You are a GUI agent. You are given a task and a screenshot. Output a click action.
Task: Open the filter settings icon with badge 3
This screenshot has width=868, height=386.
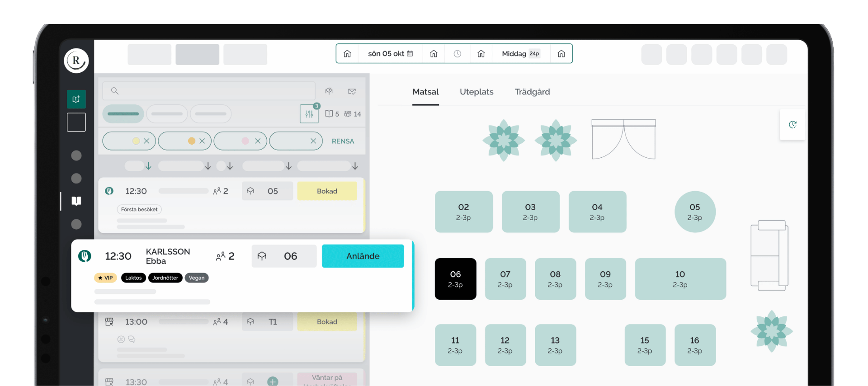309,114
